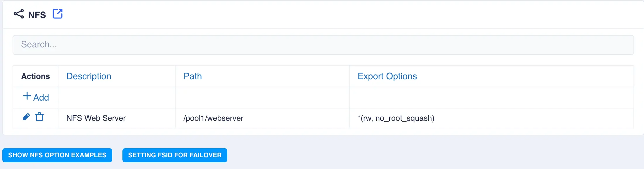This screenshot has height=169, width=644.
Task: Click empty Description cell in Add row
Action: (117, 98)
